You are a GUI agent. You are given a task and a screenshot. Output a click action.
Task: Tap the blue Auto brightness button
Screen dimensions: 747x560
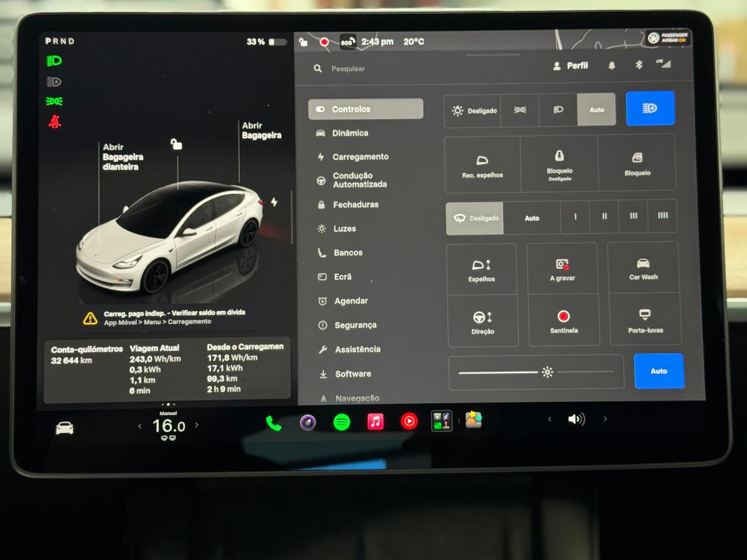(x=659, y=371)
